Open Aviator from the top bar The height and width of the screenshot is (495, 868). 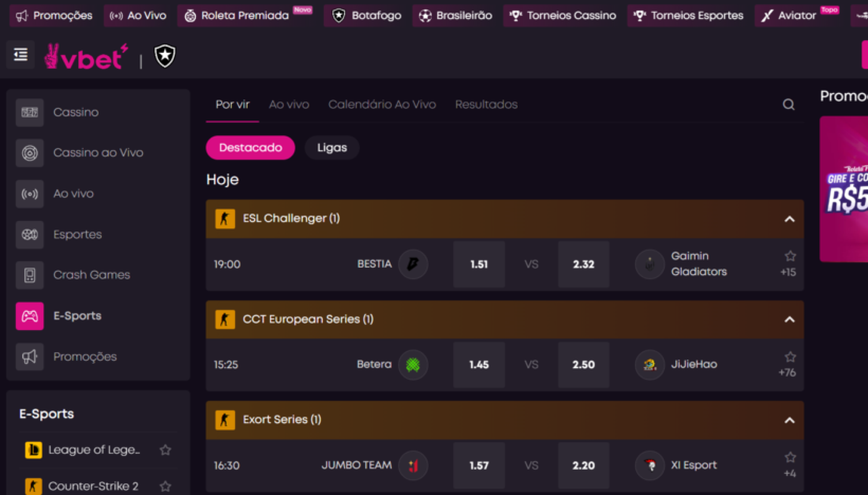pos(797,15)
